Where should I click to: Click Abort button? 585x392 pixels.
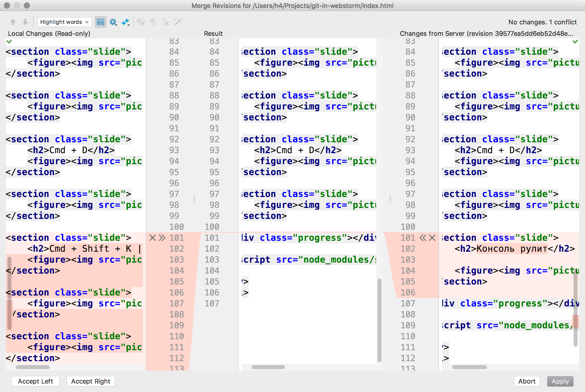[527, 381]
